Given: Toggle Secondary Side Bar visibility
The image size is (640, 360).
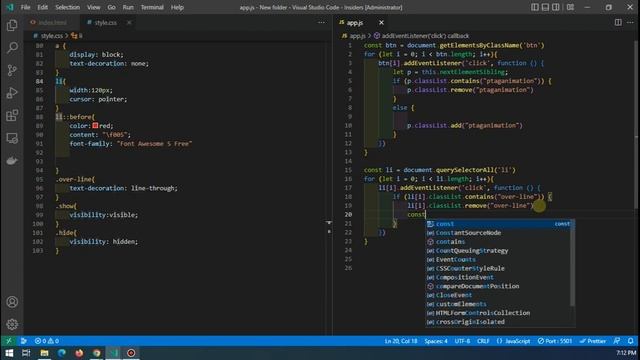Looking at the screenshot, I should (556, 7).
